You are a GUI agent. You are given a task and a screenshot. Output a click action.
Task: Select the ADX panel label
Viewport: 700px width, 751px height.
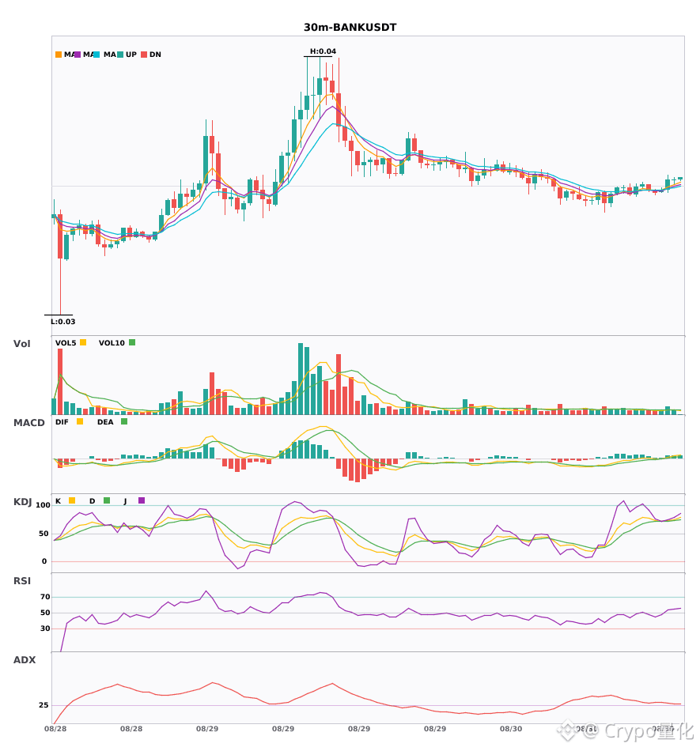25,660
